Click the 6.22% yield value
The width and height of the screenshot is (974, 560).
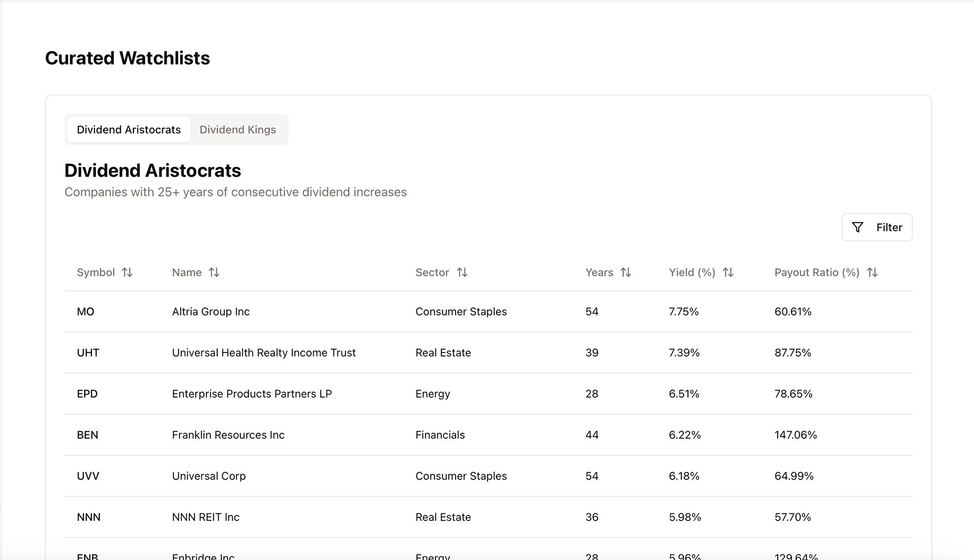pyautogui.click(x=684, y=435)
